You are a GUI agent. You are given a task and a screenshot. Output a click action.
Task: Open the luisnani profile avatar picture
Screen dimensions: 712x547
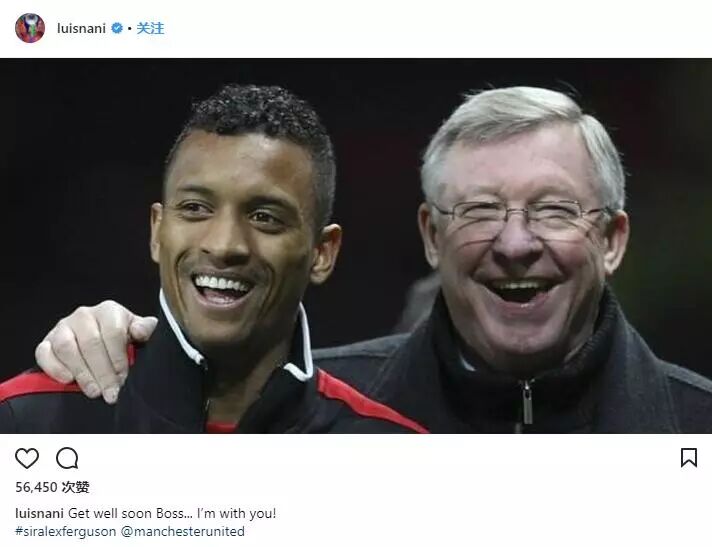[x=30, y=28]
